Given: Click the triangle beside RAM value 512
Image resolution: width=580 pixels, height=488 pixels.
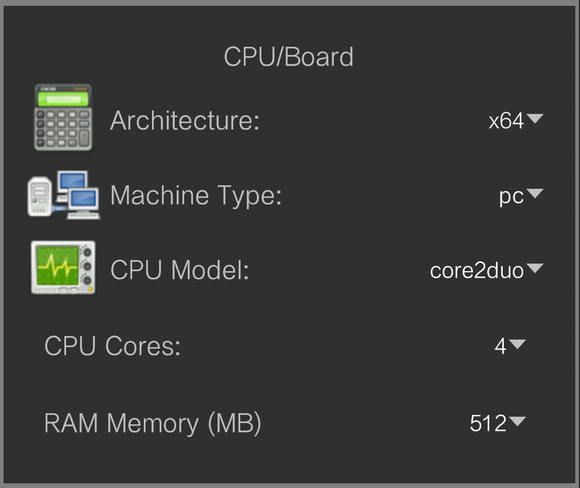Looking at the screenshot, I should point(517,421).
